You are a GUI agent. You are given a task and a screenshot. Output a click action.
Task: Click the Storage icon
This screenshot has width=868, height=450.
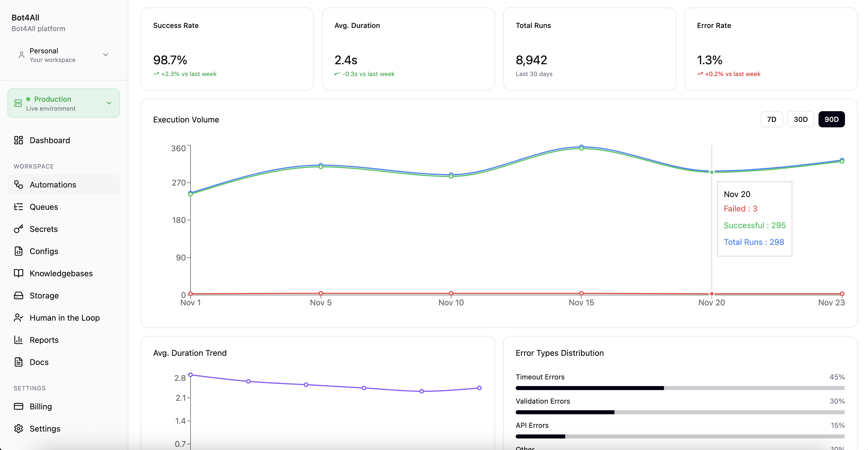18,296
